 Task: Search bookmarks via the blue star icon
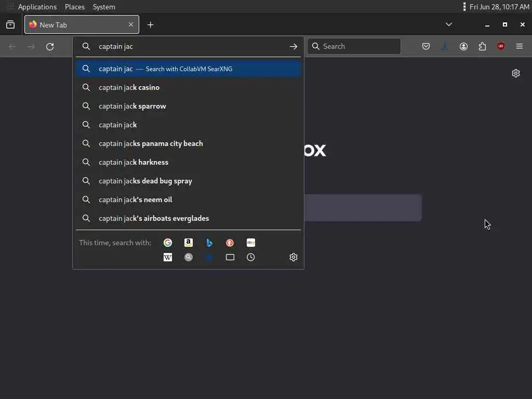click(209, 257)
